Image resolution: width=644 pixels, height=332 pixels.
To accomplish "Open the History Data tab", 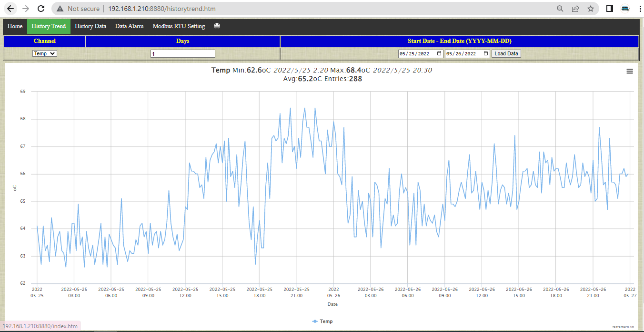I will tap(91, 26).
